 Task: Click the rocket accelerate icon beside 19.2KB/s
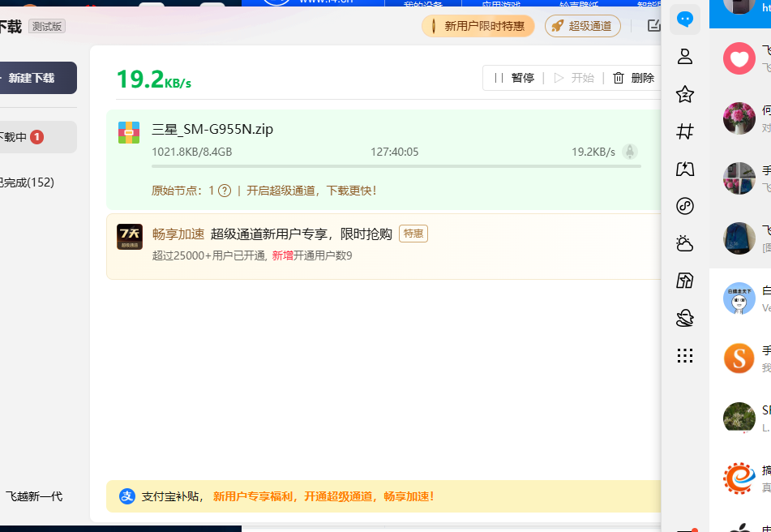[630, 152]
